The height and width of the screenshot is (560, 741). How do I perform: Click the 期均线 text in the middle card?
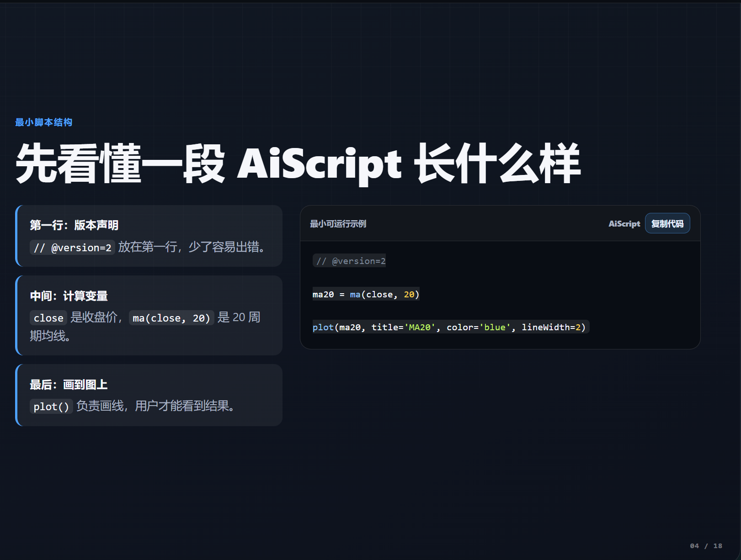tap(50, 336)
